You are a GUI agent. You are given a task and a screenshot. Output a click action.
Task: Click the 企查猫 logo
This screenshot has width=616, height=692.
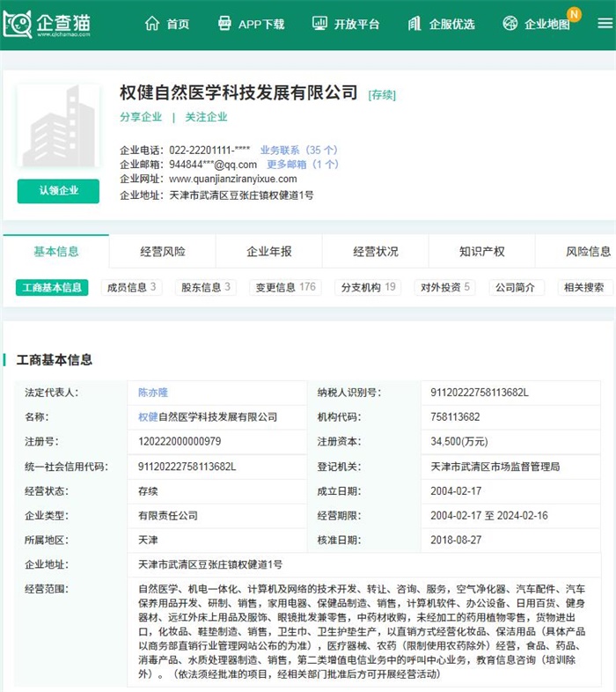[x=47, y=24]
